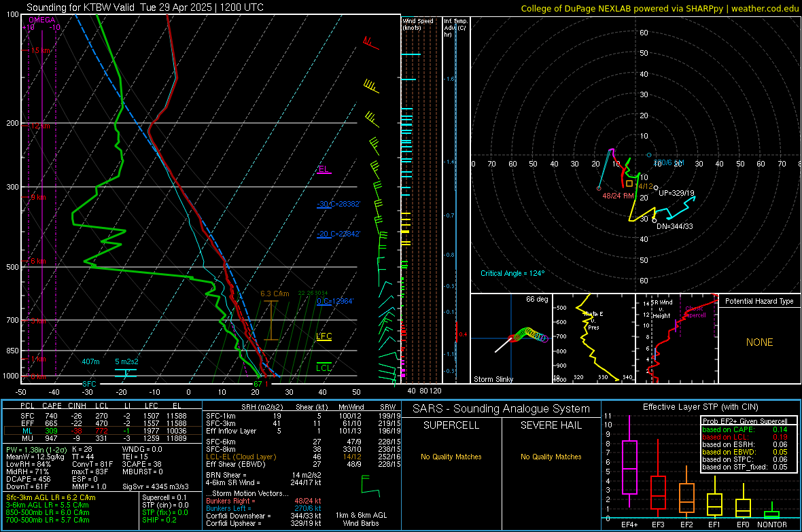Click the 'Effective Layer STP (with CIN)' title
Viewport: 802px width, 532px height.
click(700, 407)
